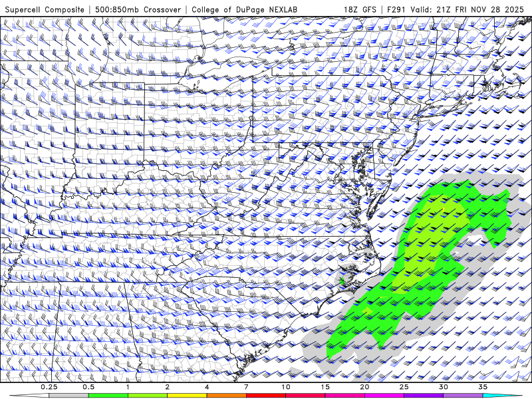Screen dimensions: 532x399
Task: Select the yellow 2–4 color bar segment
Action: click(187, 396)
